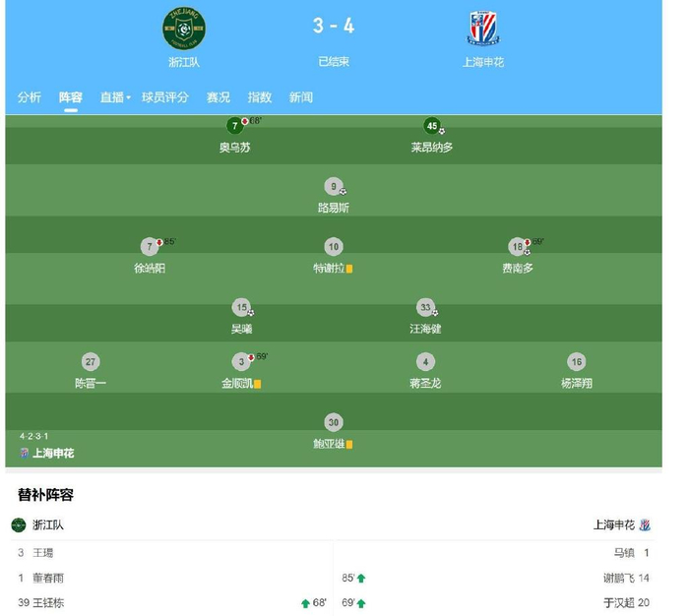Expand the 直播 dropdown arrow

click(128, 97)
